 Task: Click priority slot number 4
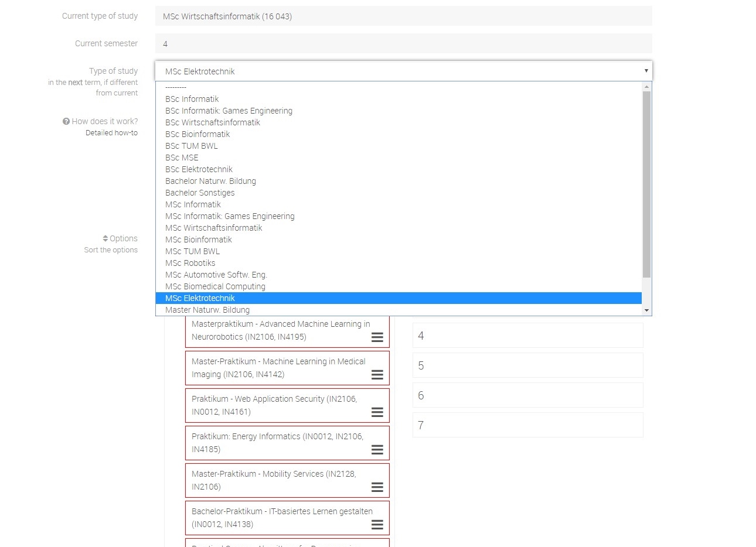pos(527,336)
